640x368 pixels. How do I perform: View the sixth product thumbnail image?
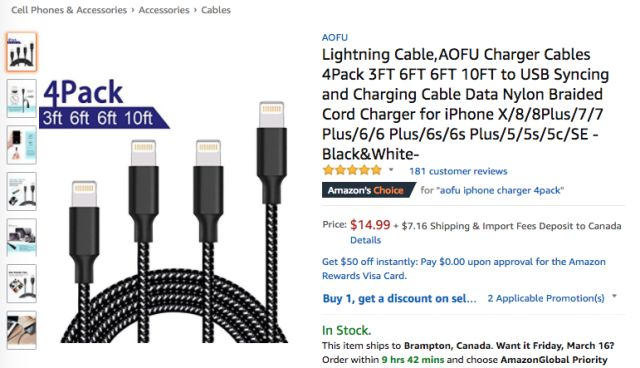click(x=22, y=284)
